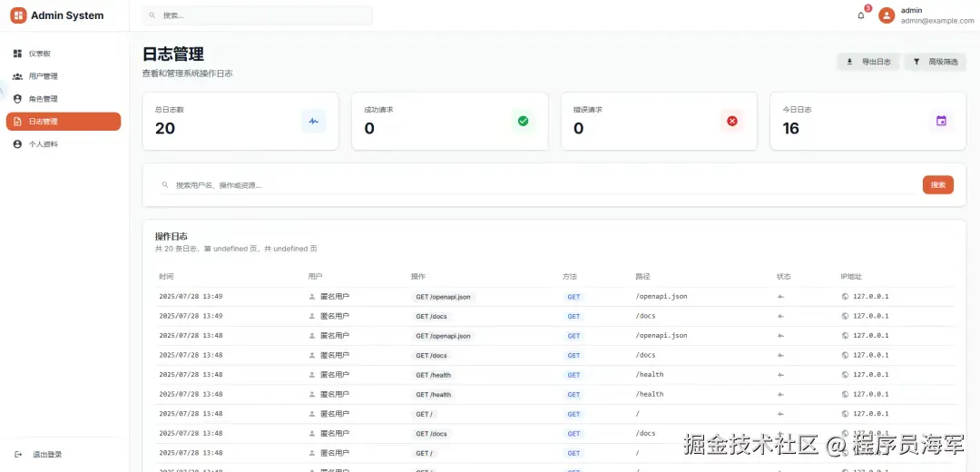Click the admin user avatar icon

pyautogui.click(x=887, y=15)
